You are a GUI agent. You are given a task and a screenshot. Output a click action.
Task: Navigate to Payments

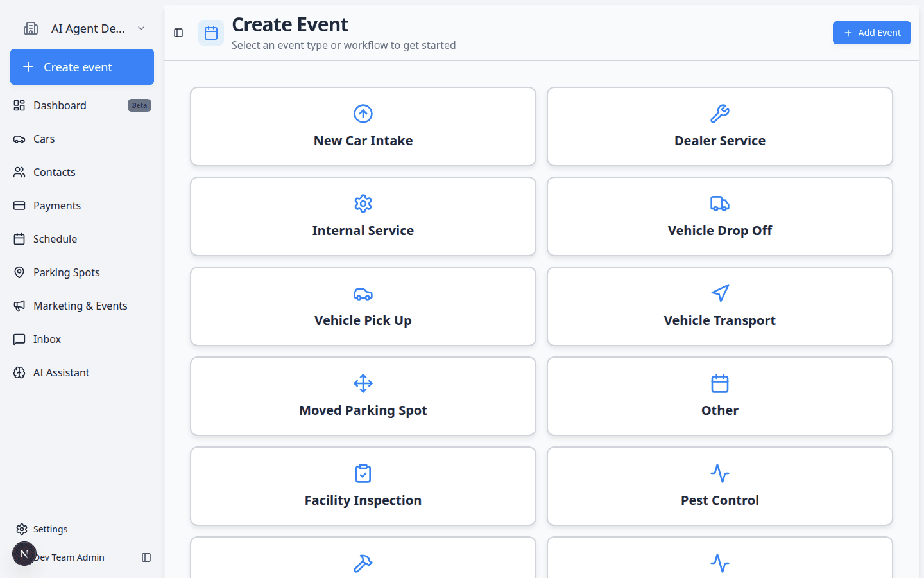click(x=82, y=206)
